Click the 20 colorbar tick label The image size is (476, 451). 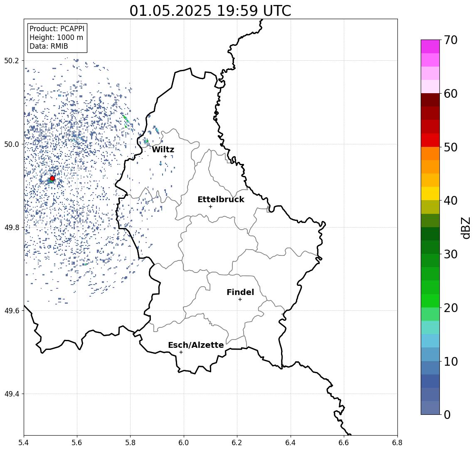[451, 308]
